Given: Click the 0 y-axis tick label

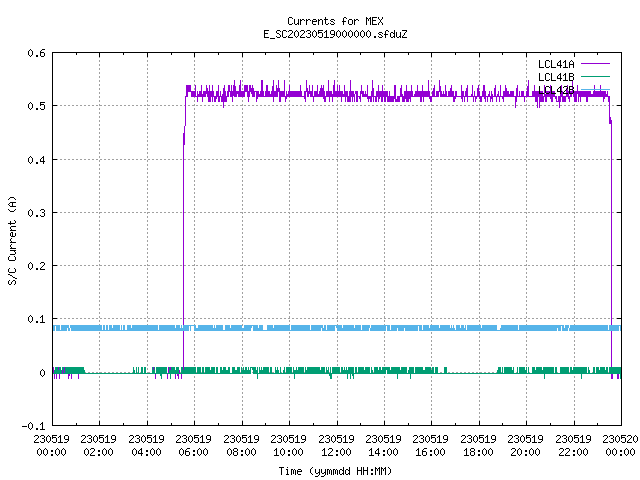Looking at the screenshot, I should (42, 373).
